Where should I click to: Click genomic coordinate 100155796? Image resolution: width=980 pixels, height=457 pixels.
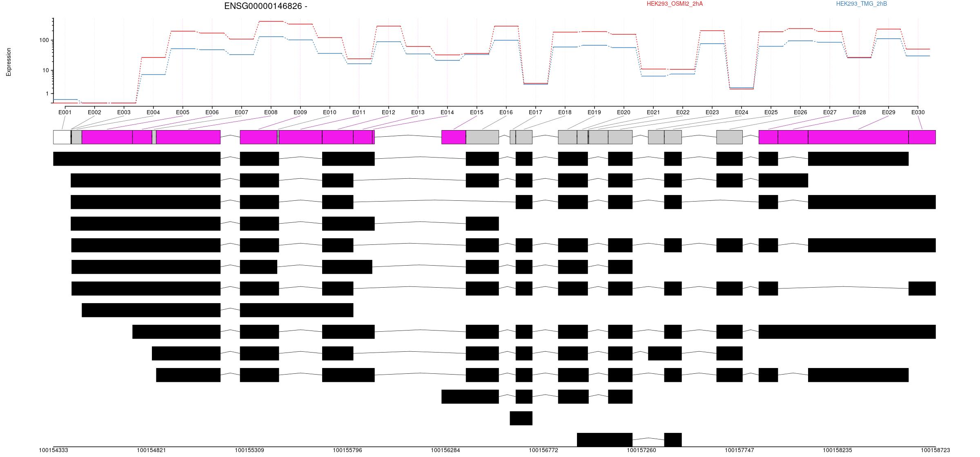(x=347, y=450)
